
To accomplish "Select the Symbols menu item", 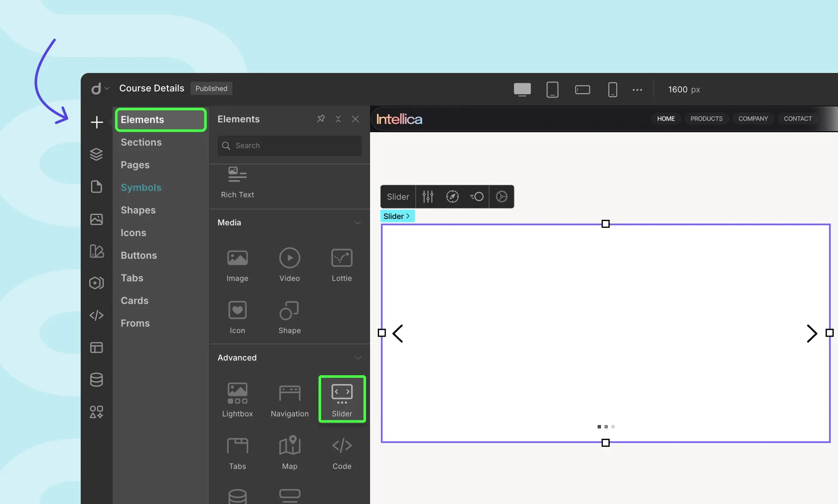I will [141, 188].
